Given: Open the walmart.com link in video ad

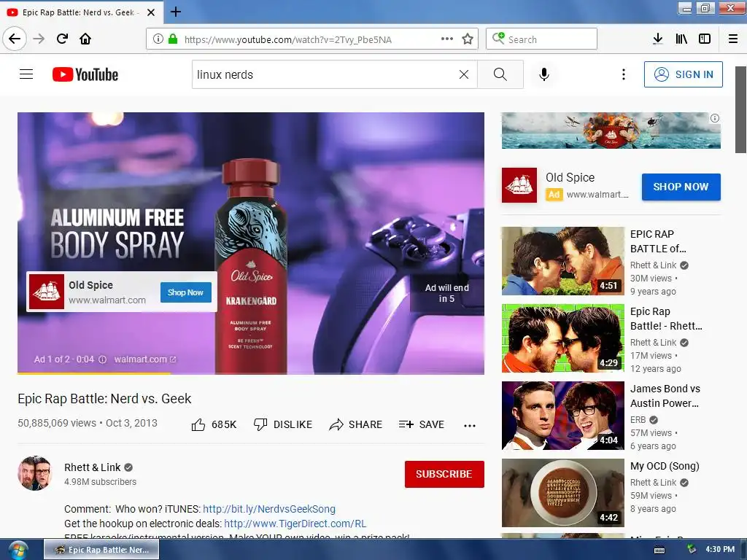Looking at the screenshot, I should click(145, 359).
